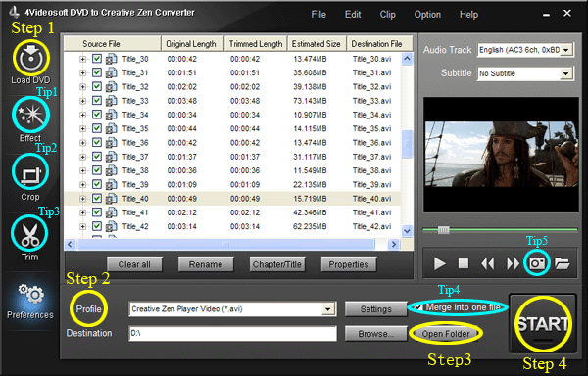This screenshot has width=588, height=376.
Task: Click the preview seek slider handle
Action: click(x=444, y=230)
